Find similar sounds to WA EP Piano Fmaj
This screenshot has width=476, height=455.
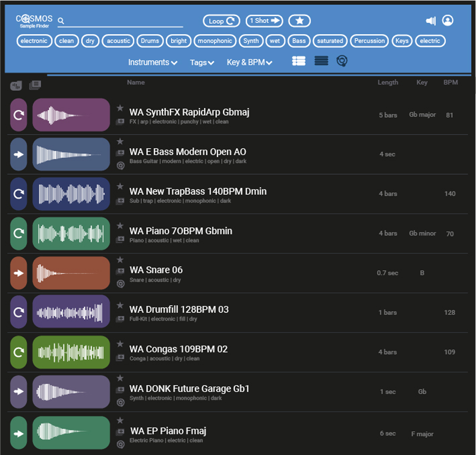[121, 444]
